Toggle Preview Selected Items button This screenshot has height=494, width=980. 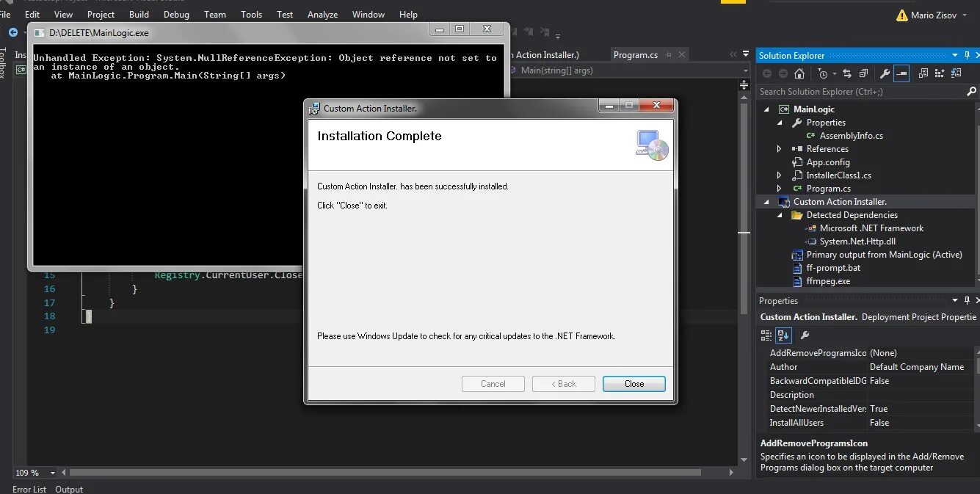901,73
